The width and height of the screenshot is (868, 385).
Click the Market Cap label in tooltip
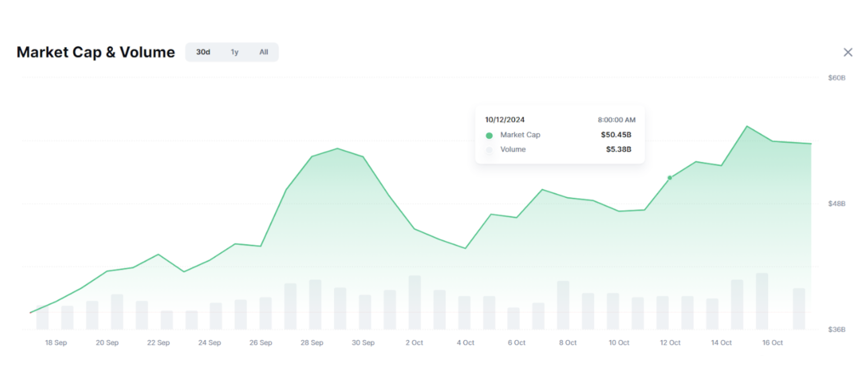(x=520, y=135)
